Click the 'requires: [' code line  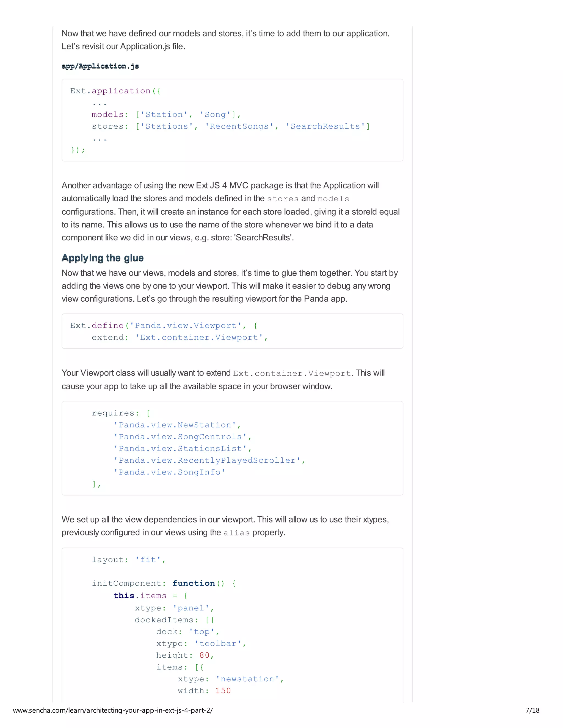click(121, 413)
